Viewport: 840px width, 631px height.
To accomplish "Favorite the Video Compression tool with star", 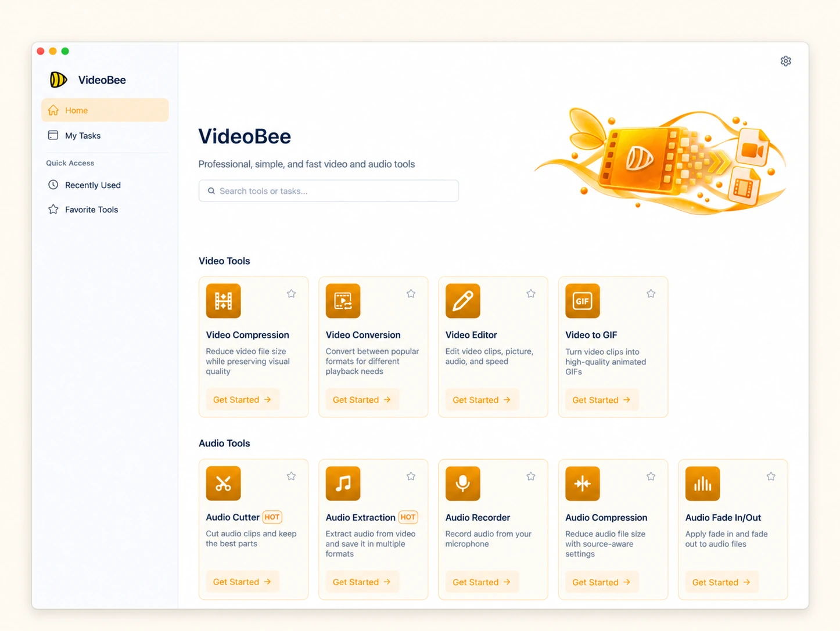I will click(x=291, y=294).
